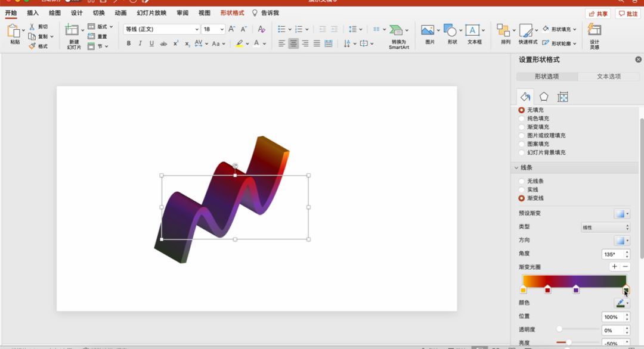Click Convert to SmartArt icon

pyautogui.click(x=397, y=30)
